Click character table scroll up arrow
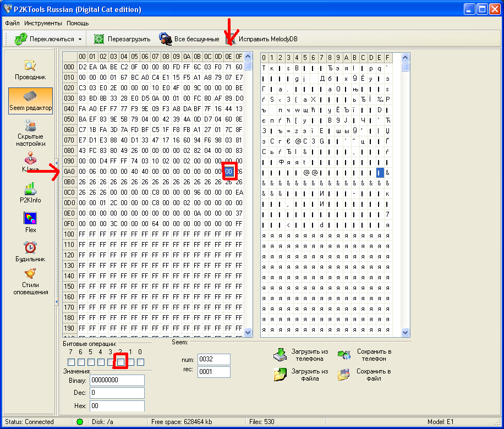 pyautogui.click(x=406, y=58)
